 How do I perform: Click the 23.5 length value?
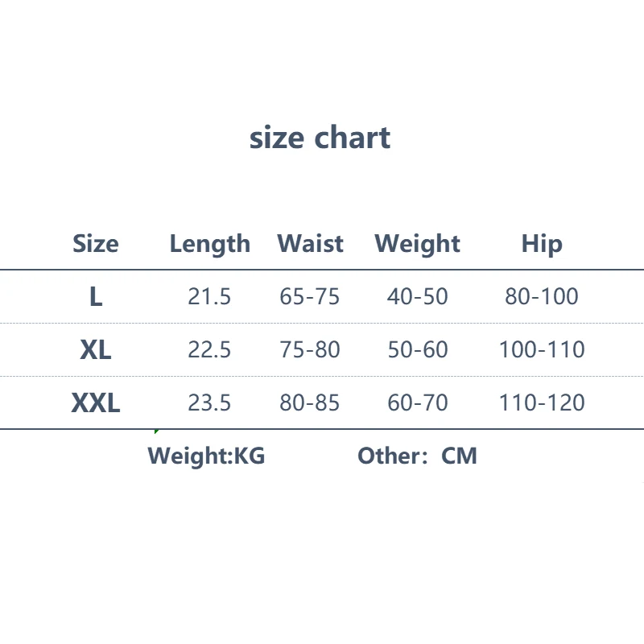[x=209, y=402]
